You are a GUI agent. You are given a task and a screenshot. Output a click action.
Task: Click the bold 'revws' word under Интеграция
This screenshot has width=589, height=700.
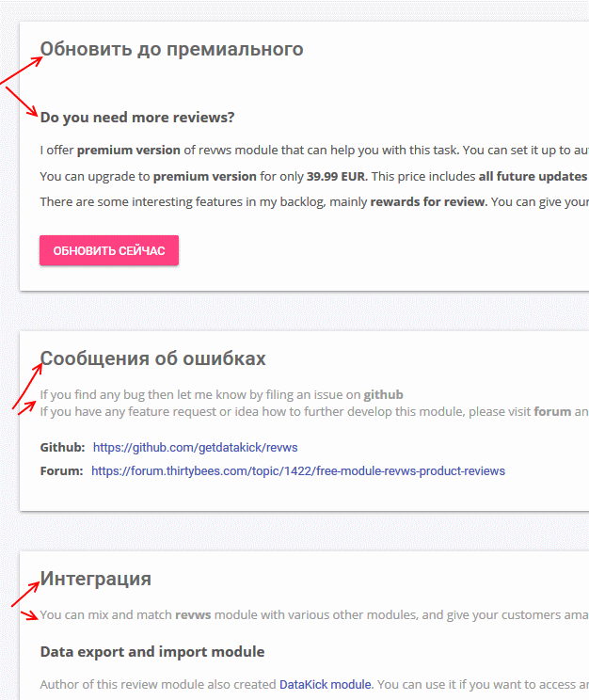[x=195, y=615]
